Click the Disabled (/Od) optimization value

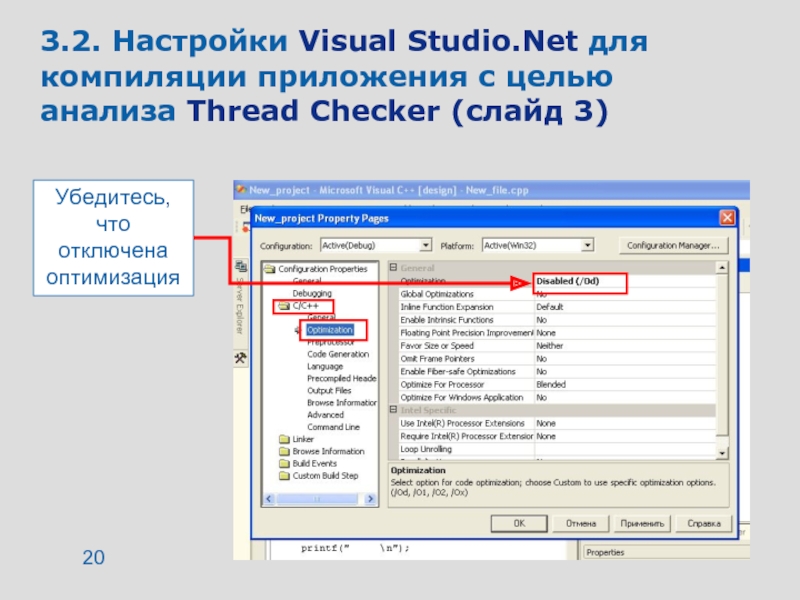pos(567,281)
